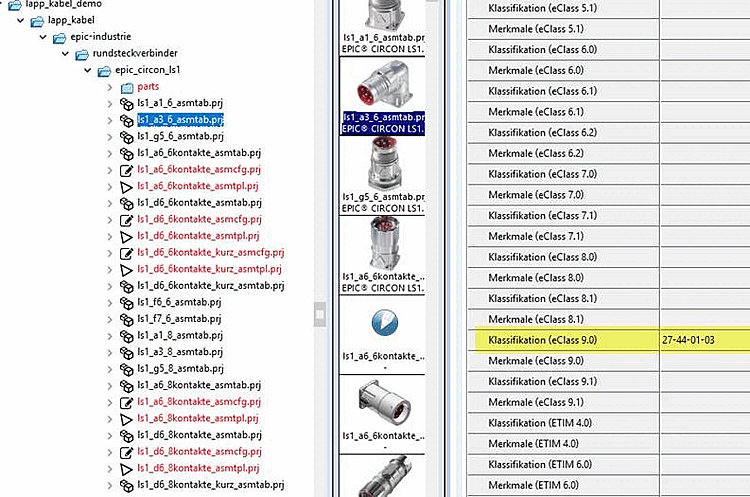Collapse the epic-industrie folder
The height and width of the screenshot is (497, 750).
click(x=43, y=37)
